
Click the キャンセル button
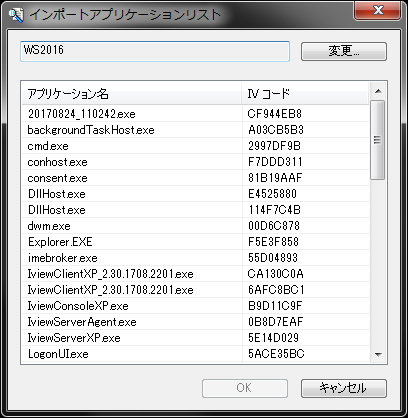pos(344,388)
